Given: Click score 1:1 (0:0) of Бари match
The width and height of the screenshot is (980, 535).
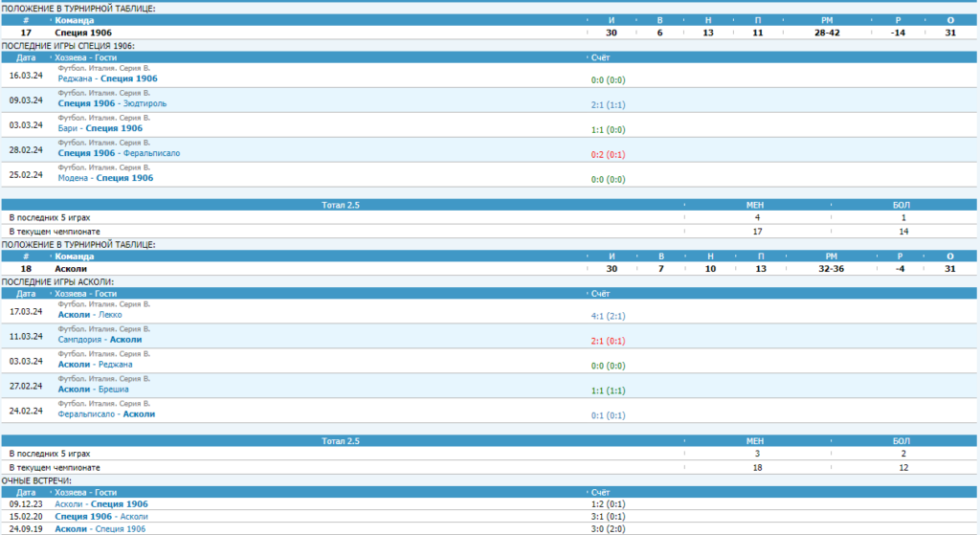Looking at the screenshot, I should (608, 130).
